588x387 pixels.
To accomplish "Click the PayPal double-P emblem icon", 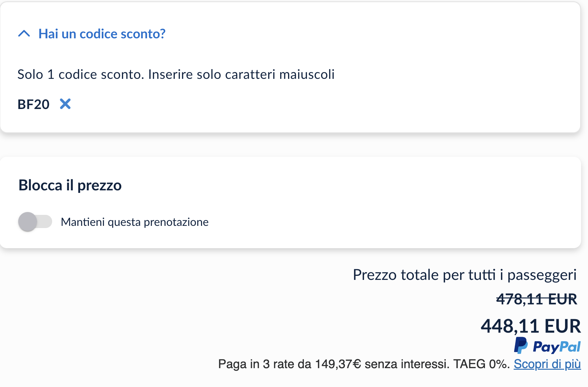I will (520, 346).
